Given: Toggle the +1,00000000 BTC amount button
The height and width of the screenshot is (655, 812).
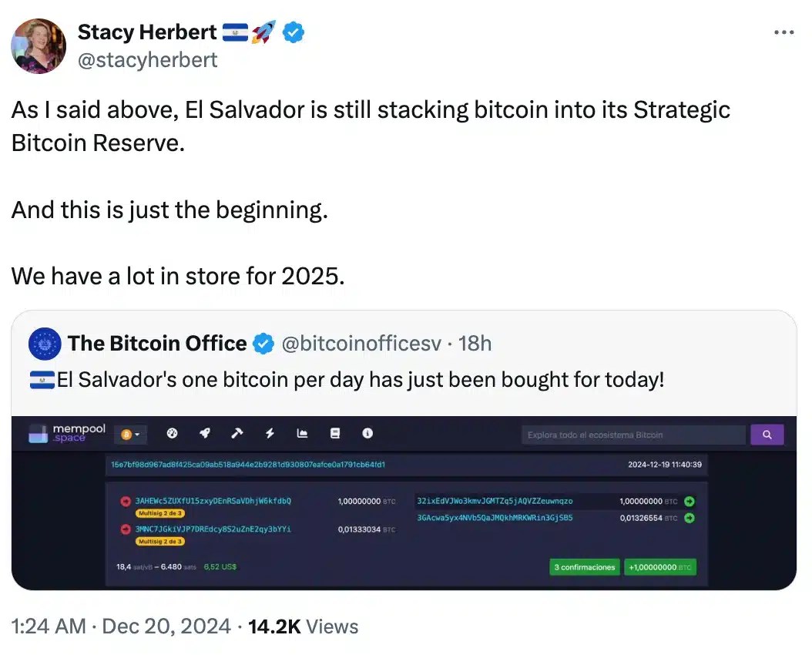Looking at the screenshot, I should pyautogui.click(x=659, y=567).
